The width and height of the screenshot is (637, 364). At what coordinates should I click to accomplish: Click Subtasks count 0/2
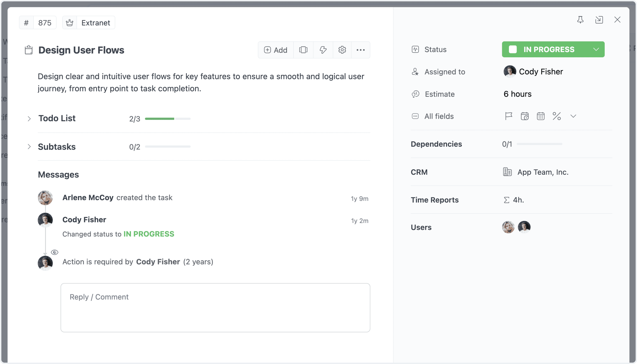[134, 147]
